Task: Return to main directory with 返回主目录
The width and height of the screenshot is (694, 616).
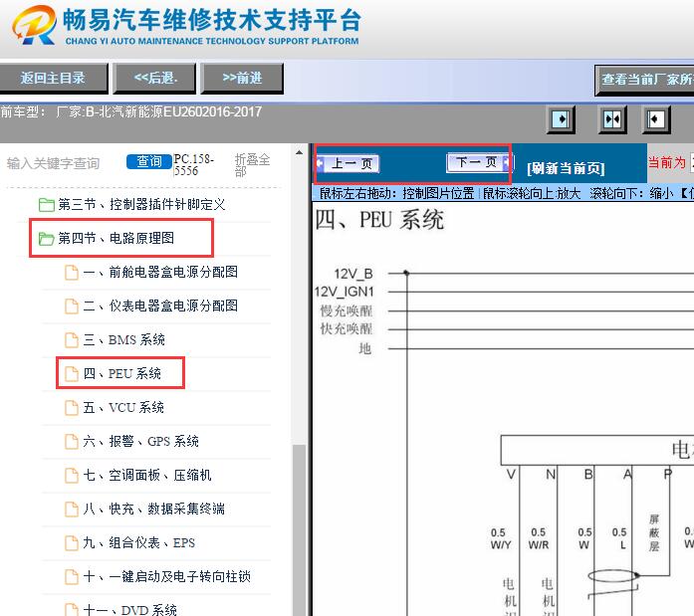Action: point(53,79)
